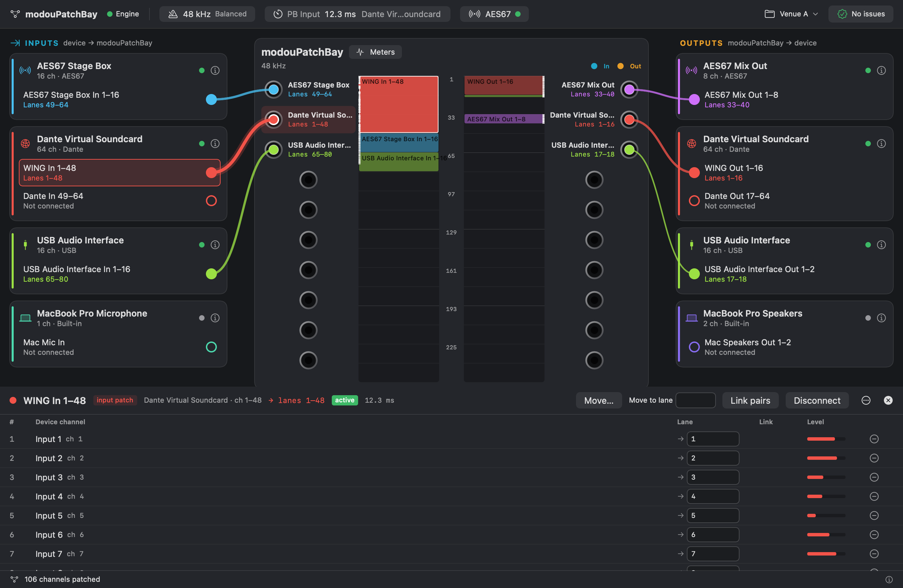Click the modouPatchBay app logo icon

coord(15,14)
